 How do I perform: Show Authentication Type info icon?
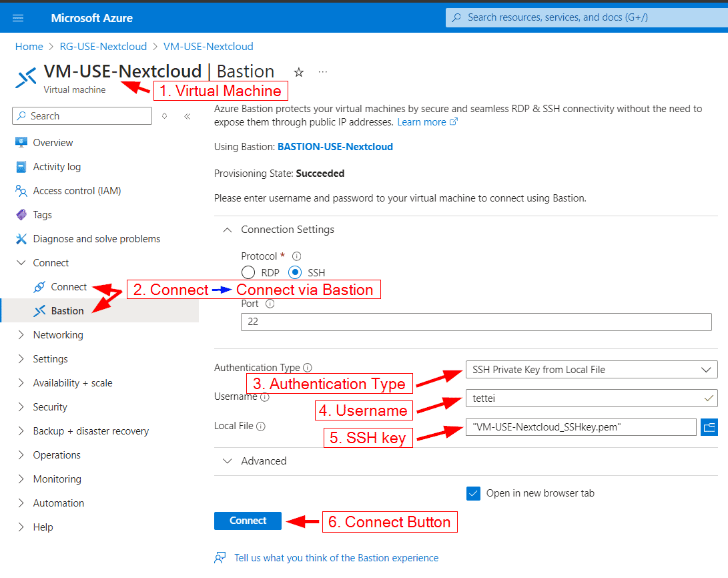308,368
